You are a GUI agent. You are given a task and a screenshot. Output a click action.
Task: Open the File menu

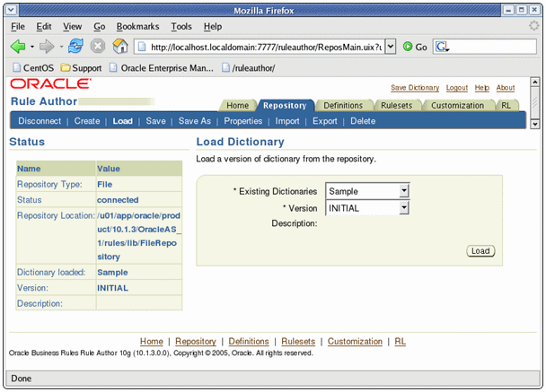point(18,26)
